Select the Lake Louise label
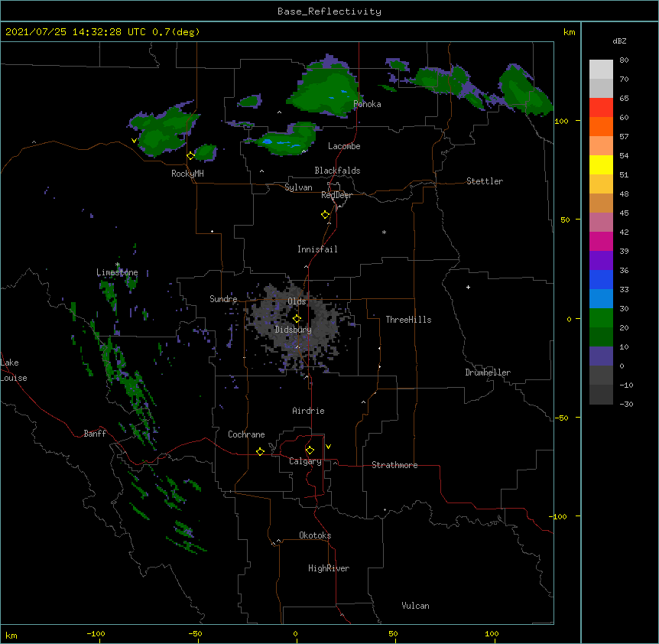This screenshot has width=659, height=644. [14, 370]
